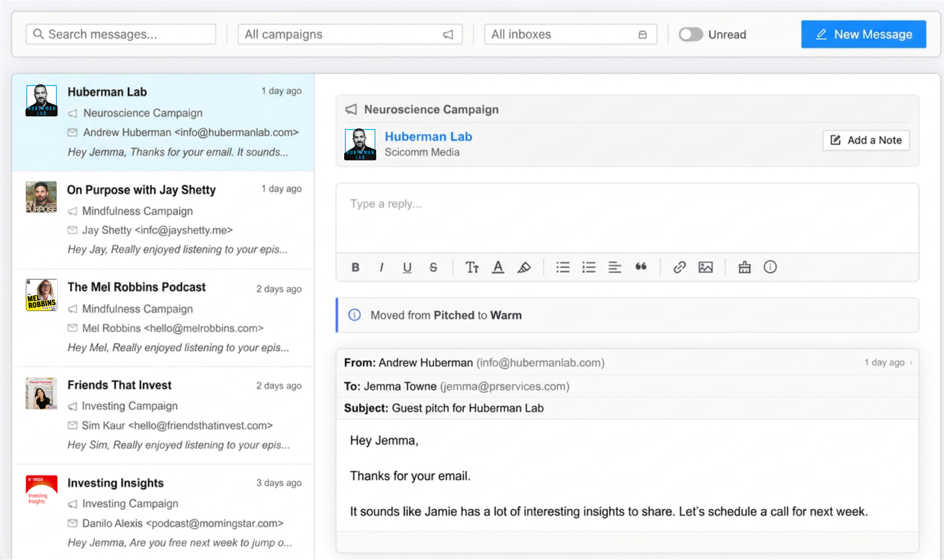Click the info icon beside Moved from Pitched
Image resolution: width=944 pixels, height=560 pixels.
354,315
